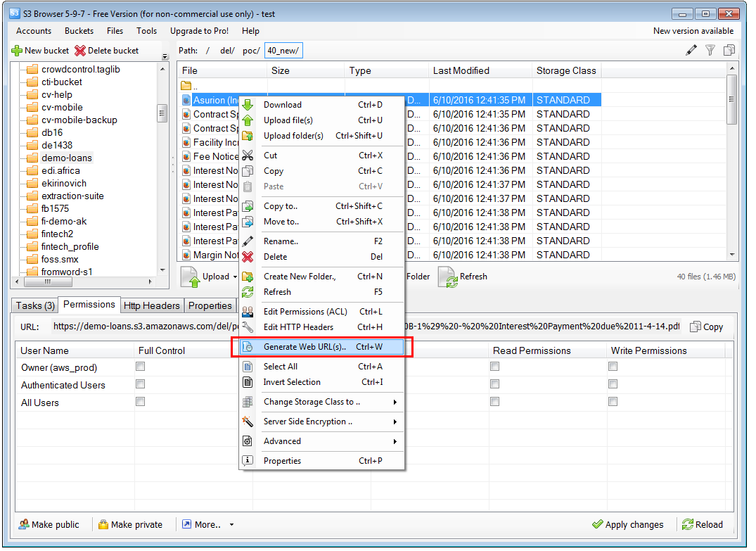Open the Upload button dropdown arrow

pyautogui.click(x=236, y=277)
